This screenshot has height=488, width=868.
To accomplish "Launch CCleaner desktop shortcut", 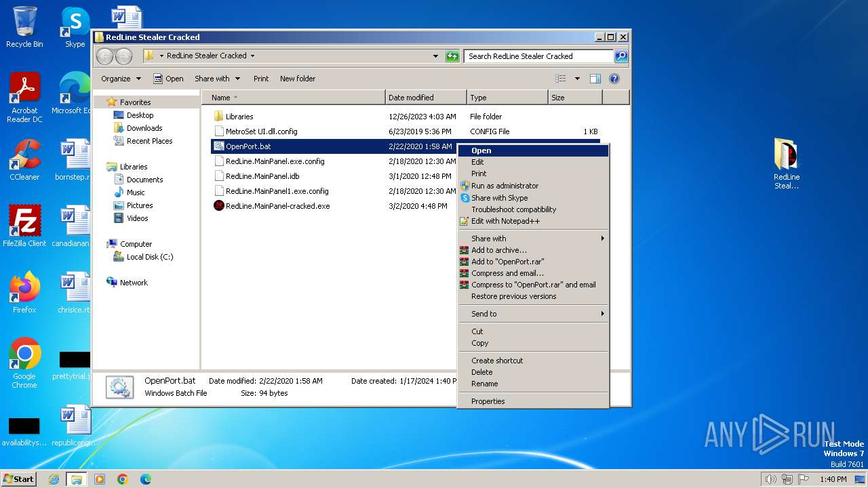I will tap(24, 160).
